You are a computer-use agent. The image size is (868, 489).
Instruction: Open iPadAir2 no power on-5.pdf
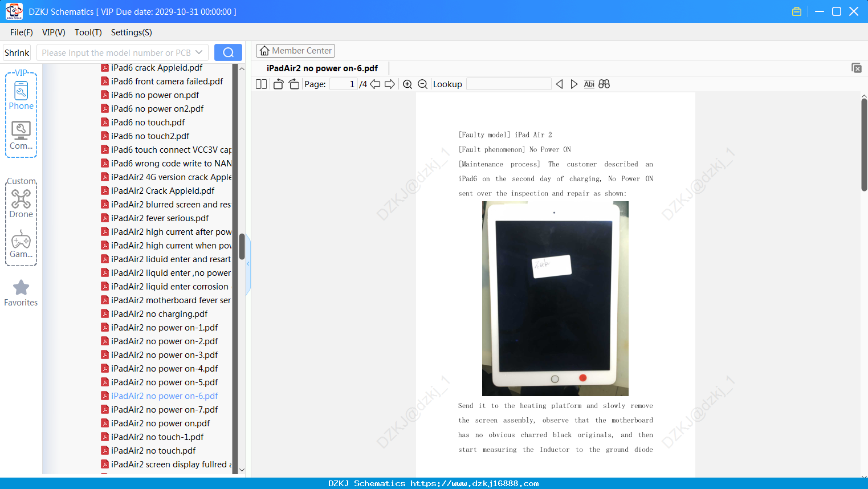(165, 382)
